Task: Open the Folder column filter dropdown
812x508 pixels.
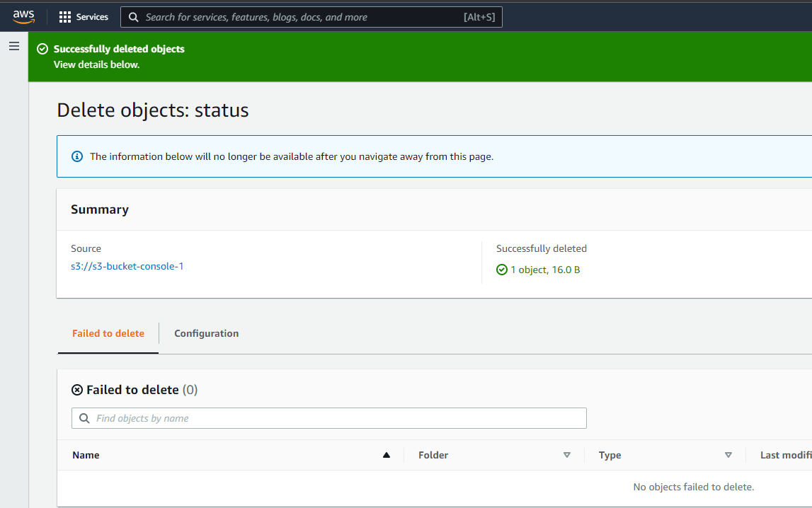Action: 566,455
